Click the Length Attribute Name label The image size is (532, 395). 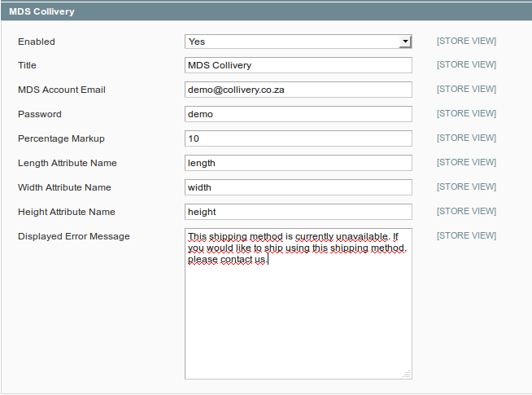click(67, 163)
